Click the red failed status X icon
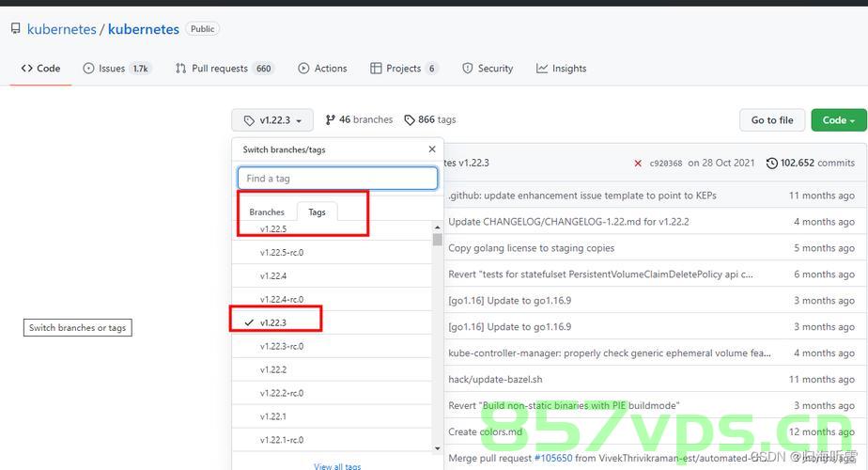The width and height of the screenshot is (868, 470). (638, 163)
